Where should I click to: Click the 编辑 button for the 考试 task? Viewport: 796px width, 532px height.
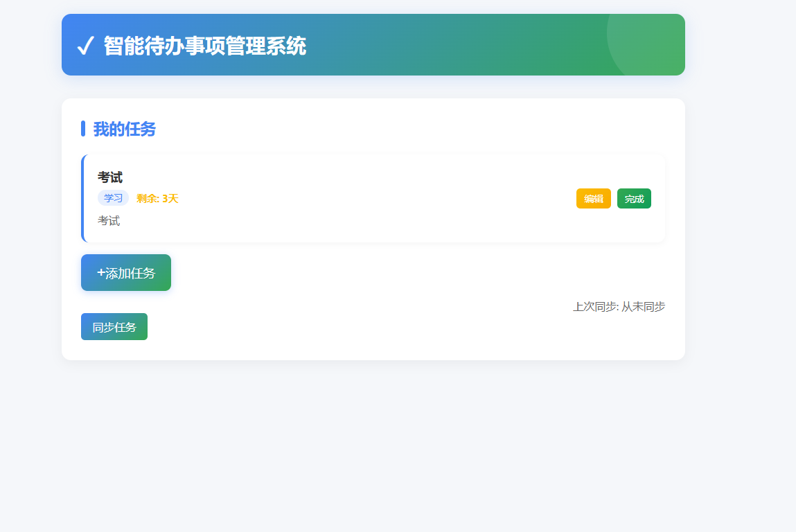coord(593,199)
